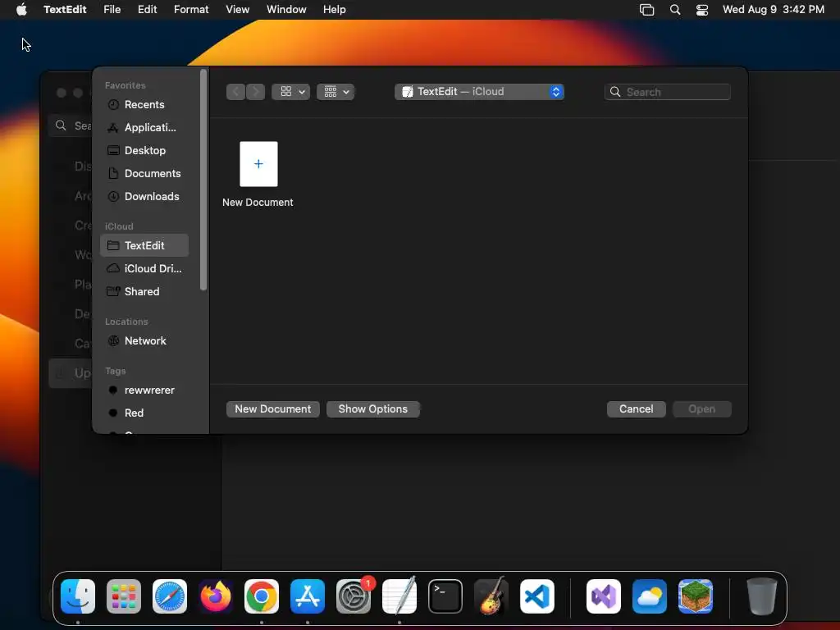This screenshot has height=630, width=840.
Task: Open the TextEdit menu
Action: point(65,9)
